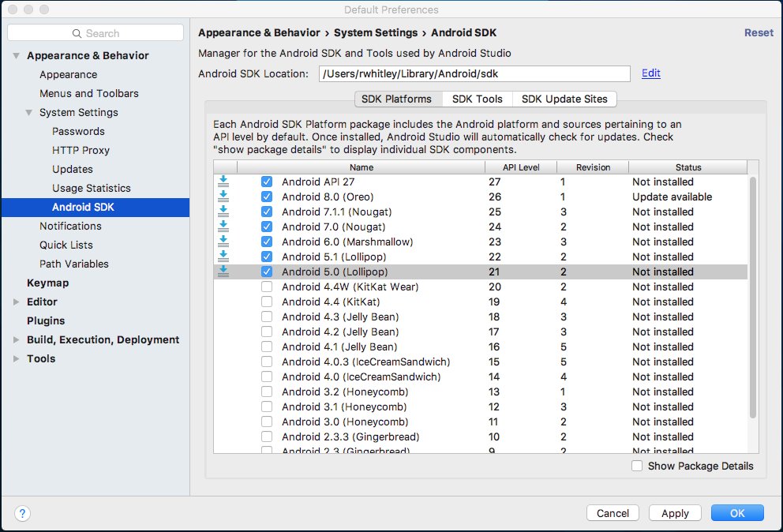Select the Android 3.0 (Honeycomb) row name
This screenshot has width=783, height=532.
345,421
